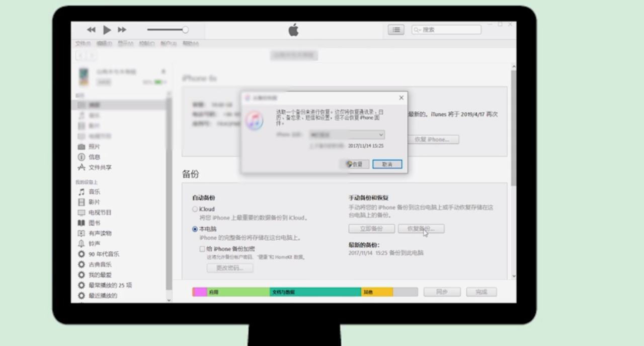Click the iTunes logo in the dialog
This screenshot has width=644, height=346.
(x=254, y=121)
